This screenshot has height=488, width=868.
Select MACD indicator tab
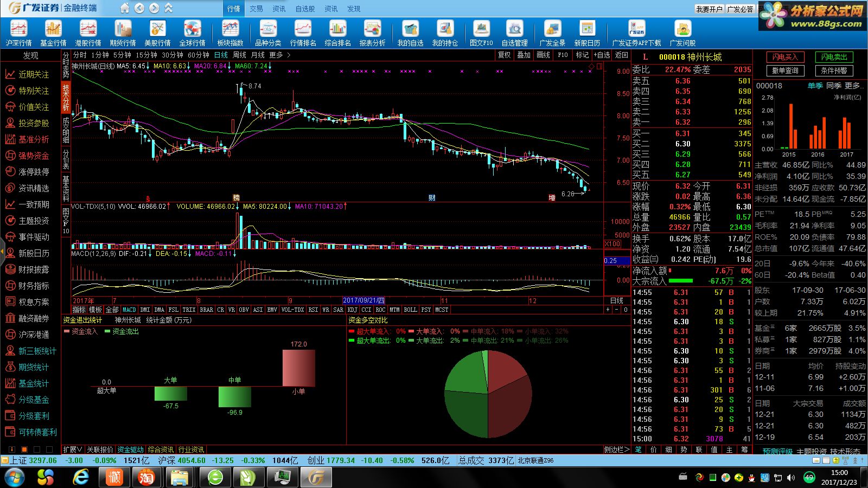pyautogui.click(x=129, y=310)
